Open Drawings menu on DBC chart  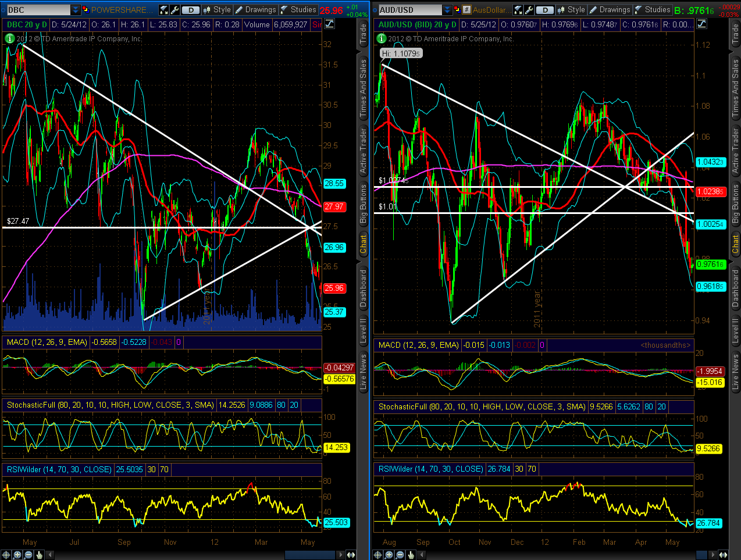coord(255,10)
